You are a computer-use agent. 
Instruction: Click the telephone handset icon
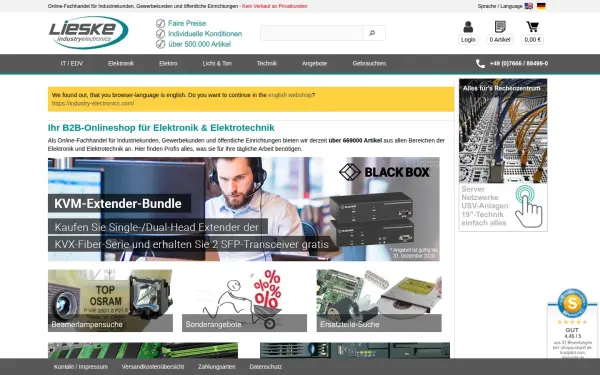click(x=480, y=64)
